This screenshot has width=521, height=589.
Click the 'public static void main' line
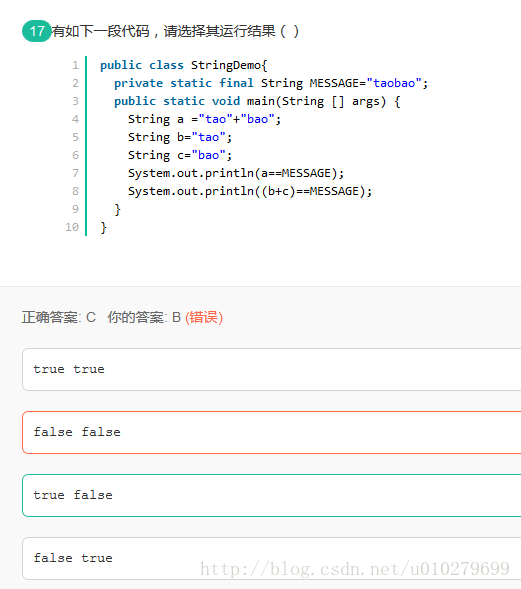tap(257, 101)
